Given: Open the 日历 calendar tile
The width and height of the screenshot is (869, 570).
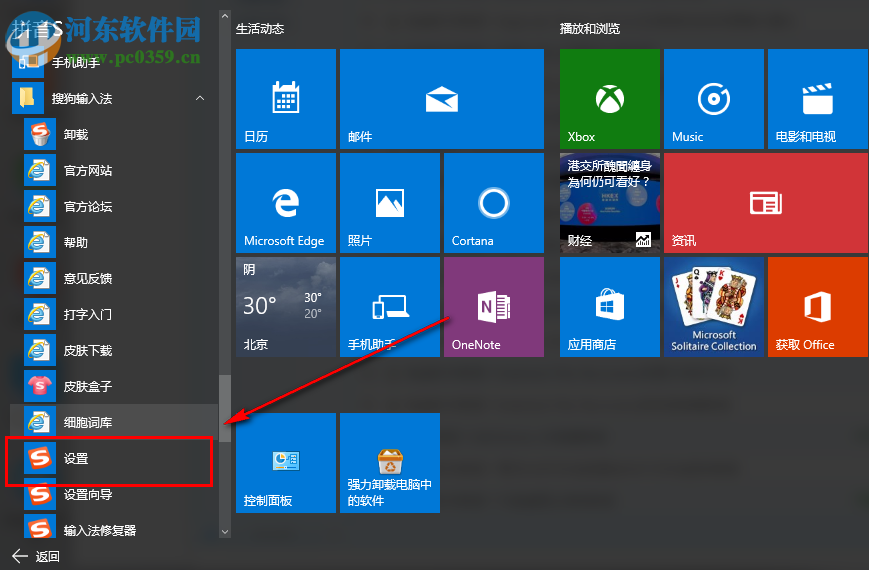Looking at the screenshot, I should click(x=286, y=99).
